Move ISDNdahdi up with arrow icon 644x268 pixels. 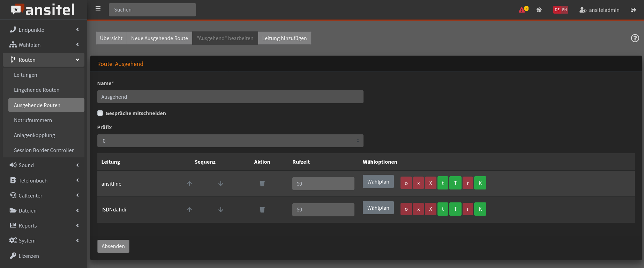(x=189, y=210)
